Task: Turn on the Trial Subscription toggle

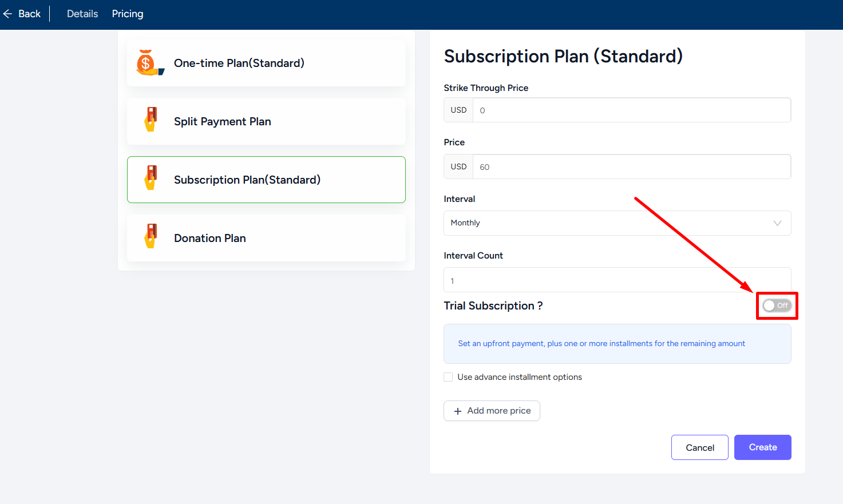Action: [x=777, y=305]
